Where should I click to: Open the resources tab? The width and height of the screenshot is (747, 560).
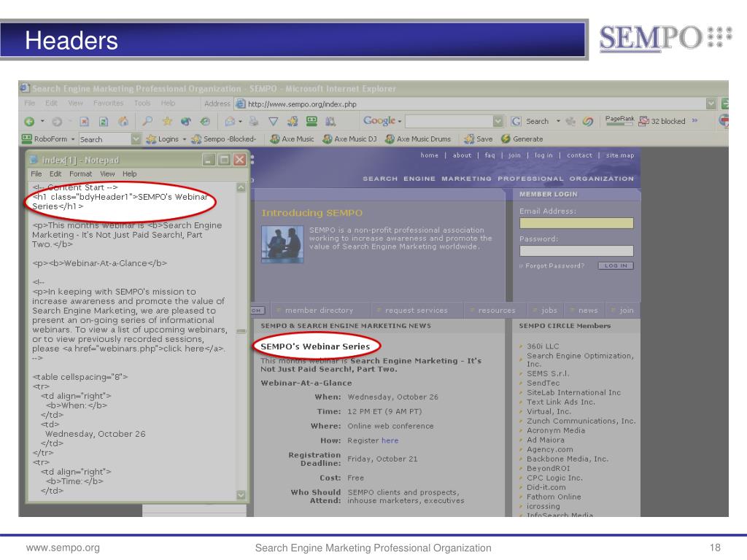click(496, 311)
